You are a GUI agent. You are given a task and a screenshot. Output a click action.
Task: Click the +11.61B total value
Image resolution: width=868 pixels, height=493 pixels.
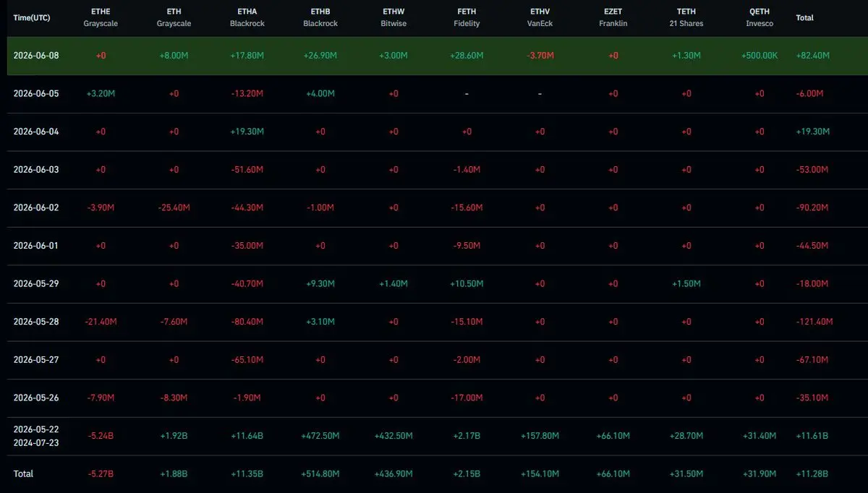(812, 436)
